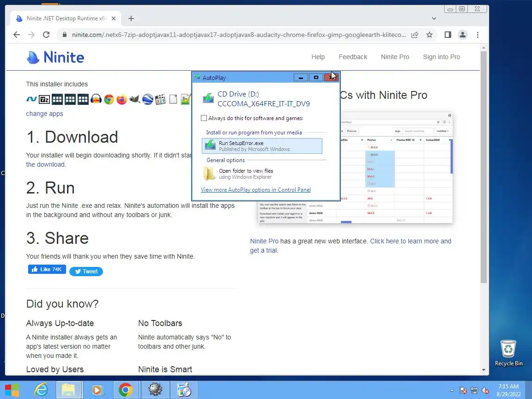Open the Help menu link
This screenshot has width=532, height=399.
click(x=318, y=57)
